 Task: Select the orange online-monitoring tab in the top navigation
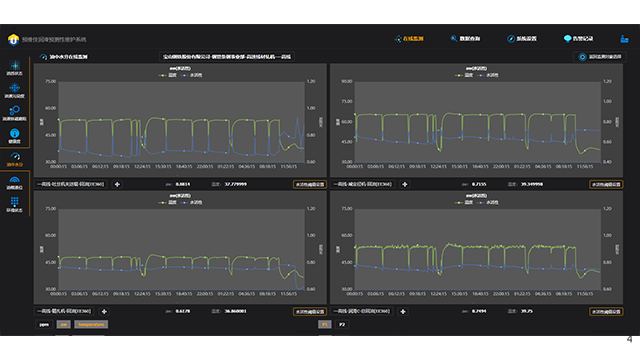pyautogui.click(x=409, y=39)
